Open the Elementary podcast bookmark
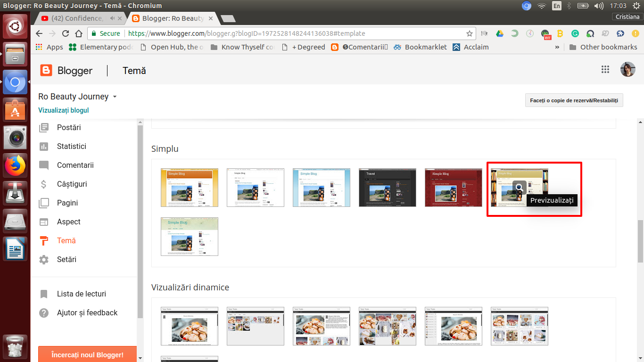This screenshot has width=644, height=362. [101, 47]
